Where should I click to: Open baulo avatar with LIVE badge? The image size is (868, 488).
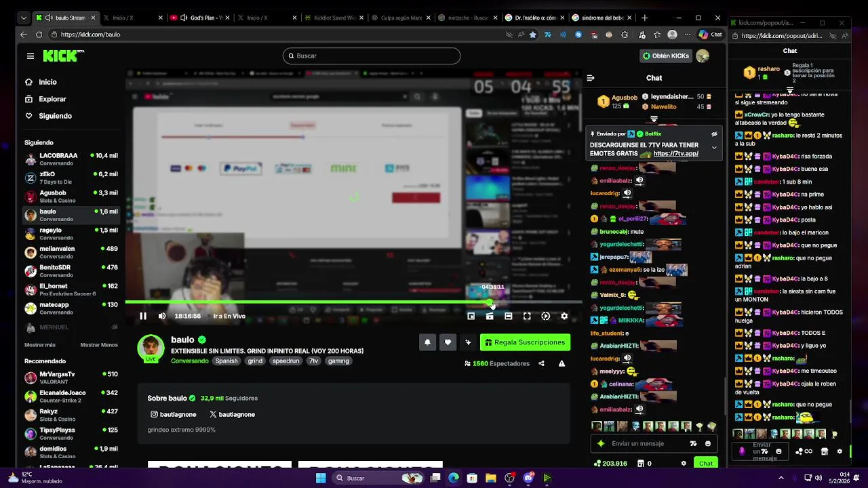pos(151,348)
